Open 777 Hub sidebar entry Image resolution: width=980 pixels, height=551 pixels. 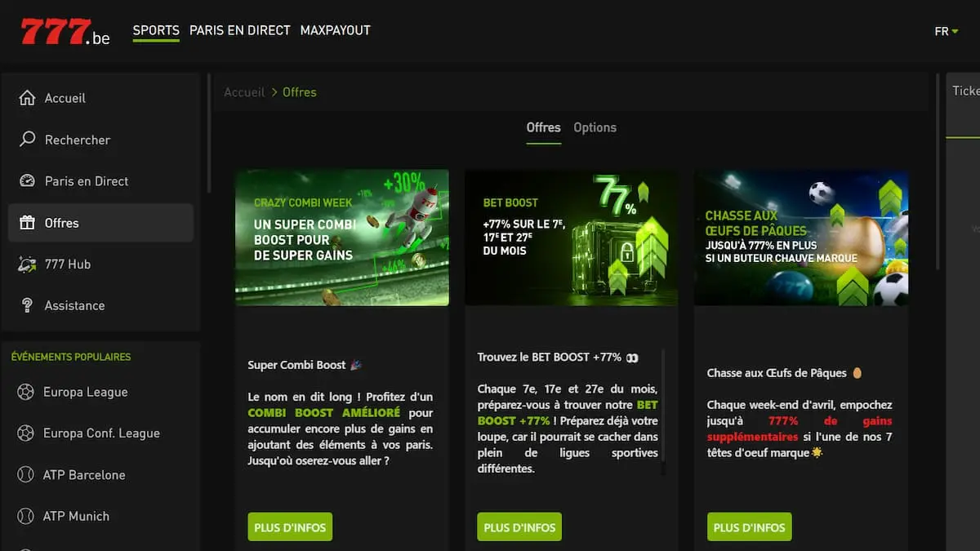click(100, 264)
